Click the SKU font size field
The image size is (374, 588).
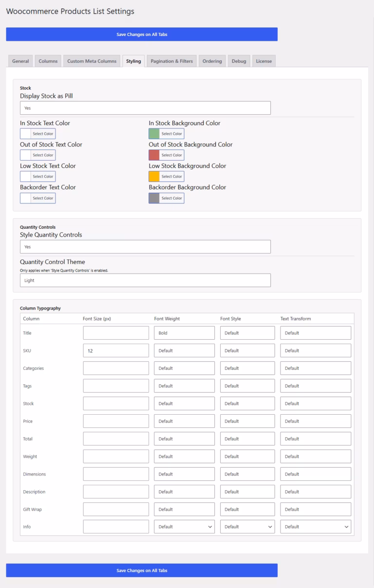pos(116,350)
